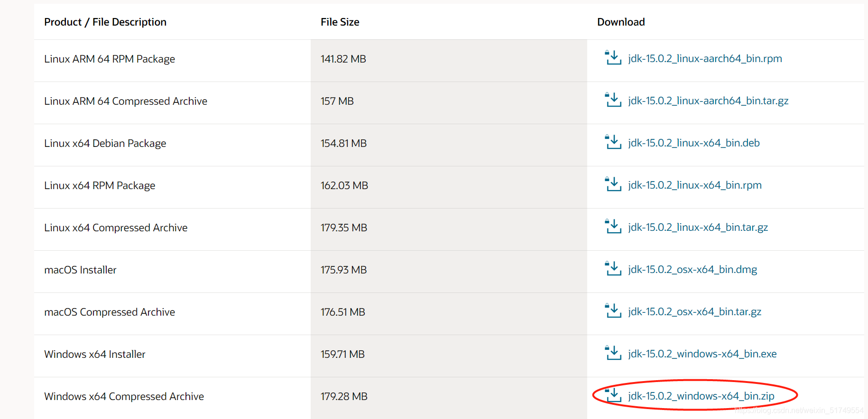Select Linux ARM 64 Compressed Archive text
Viewport: 868px width, 419px height.
(126, 101)
